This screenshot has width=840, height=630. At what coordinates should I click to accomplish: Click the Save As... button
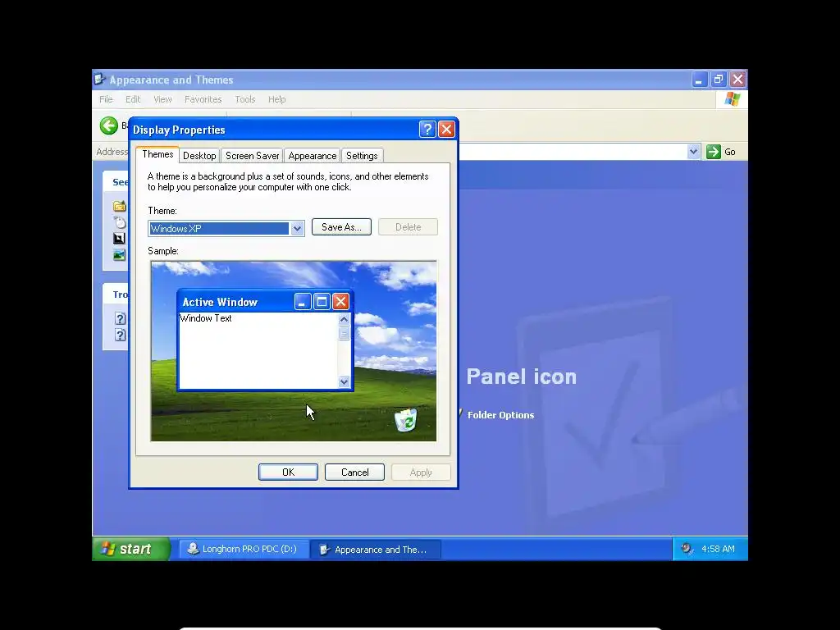[x=341, y=227]
